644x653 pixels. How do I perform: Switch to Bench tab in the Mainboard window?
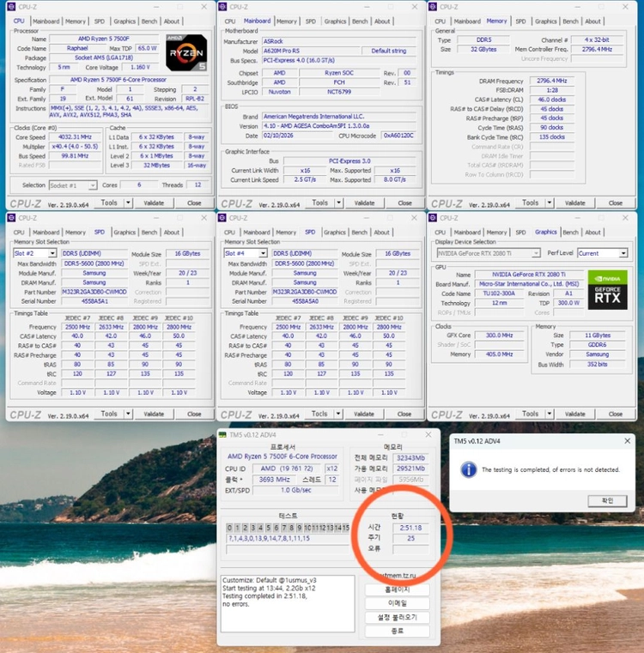pos(360,21)
